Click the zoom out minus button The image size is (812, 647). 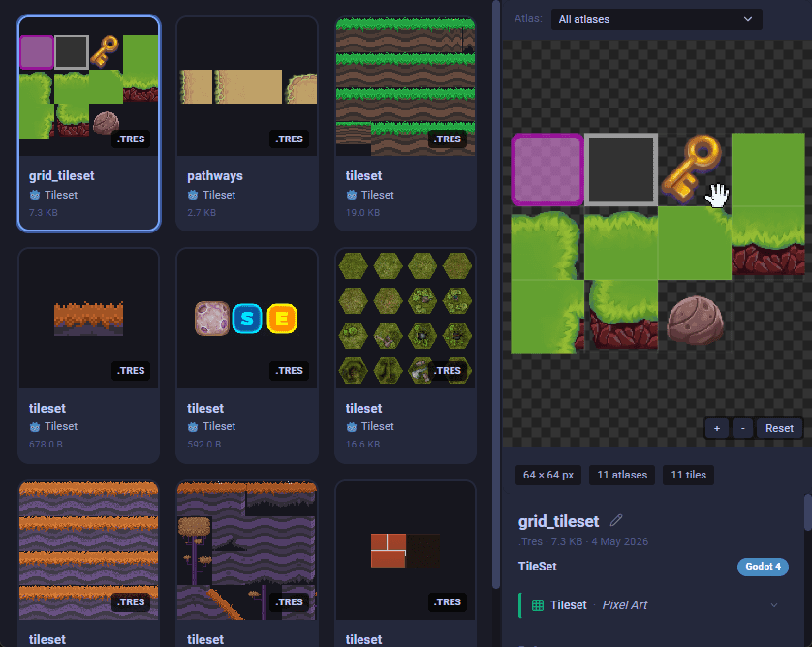pyautogui.click(x=742, y=428)
